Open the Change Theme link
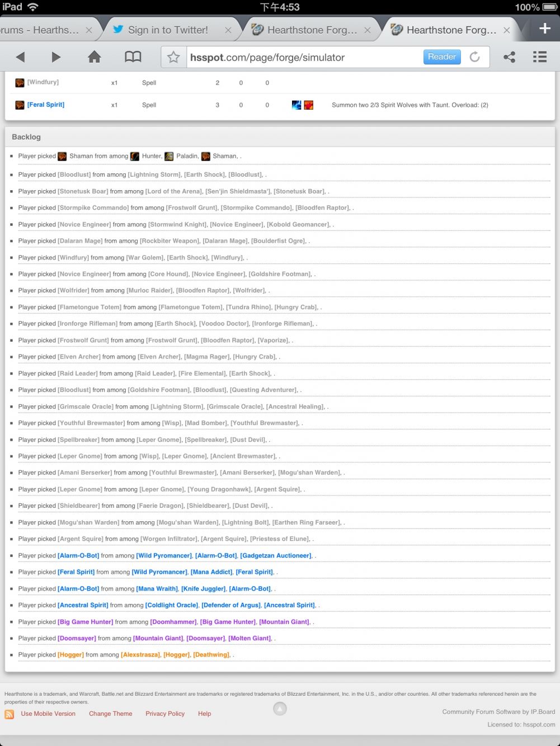Image resolution: width=560 pixels, height=746 pixels. pyautogui.click(x=111, y=714)
